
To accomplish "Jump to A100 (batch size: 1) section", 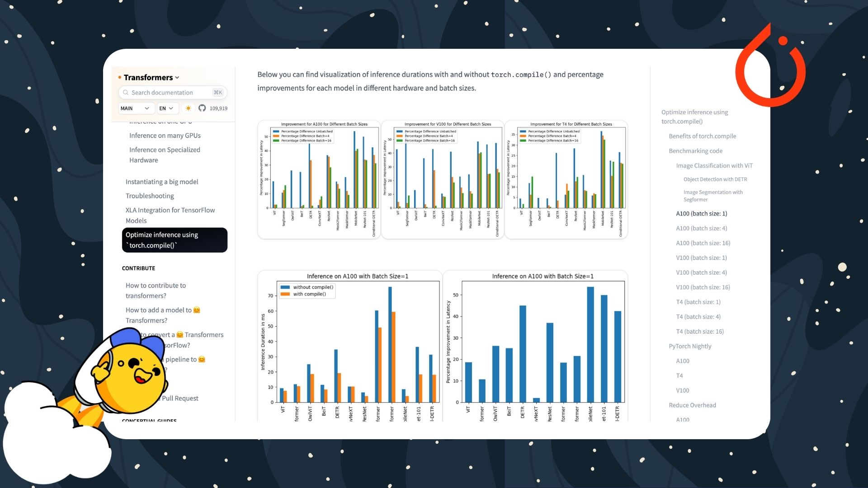I will coord(701,214).
